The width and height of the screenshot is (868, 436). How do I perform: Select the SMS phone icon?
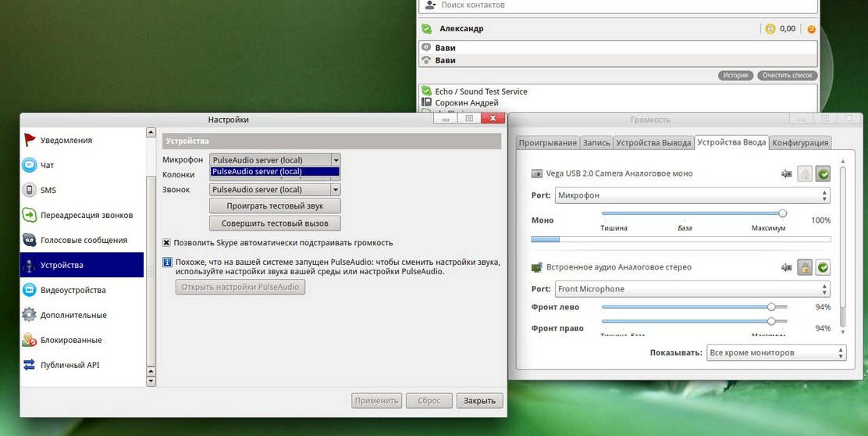click(x=30, y=190)
